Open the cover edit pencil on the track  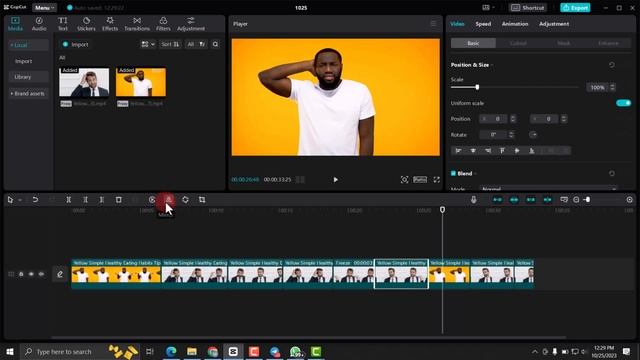tap(60, 274)
